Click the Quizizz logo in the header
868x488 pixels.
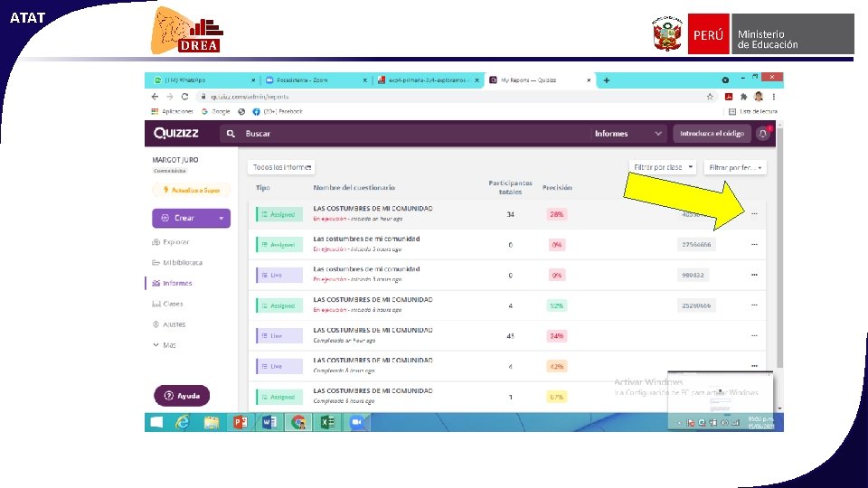point(175,134)
